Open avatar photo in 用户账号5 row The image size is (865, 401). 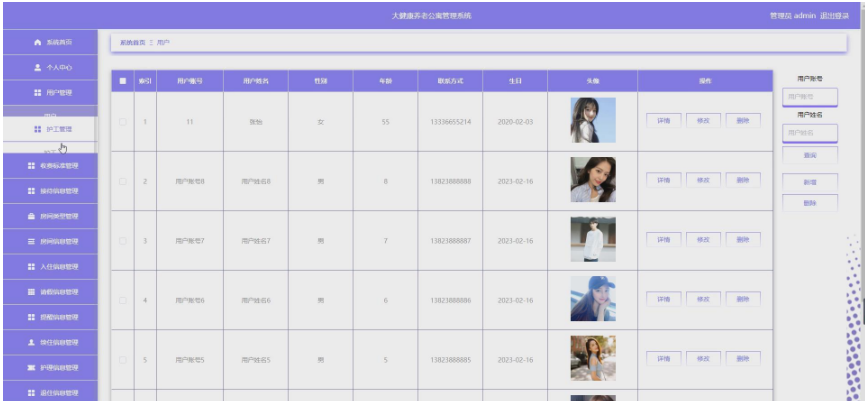593,359
